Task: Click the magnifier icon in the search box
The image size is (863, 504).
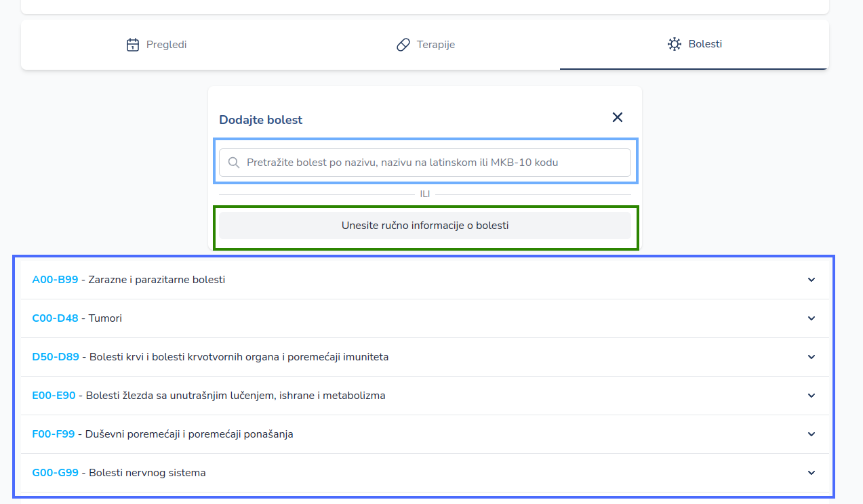Action: tap(234, 163)
